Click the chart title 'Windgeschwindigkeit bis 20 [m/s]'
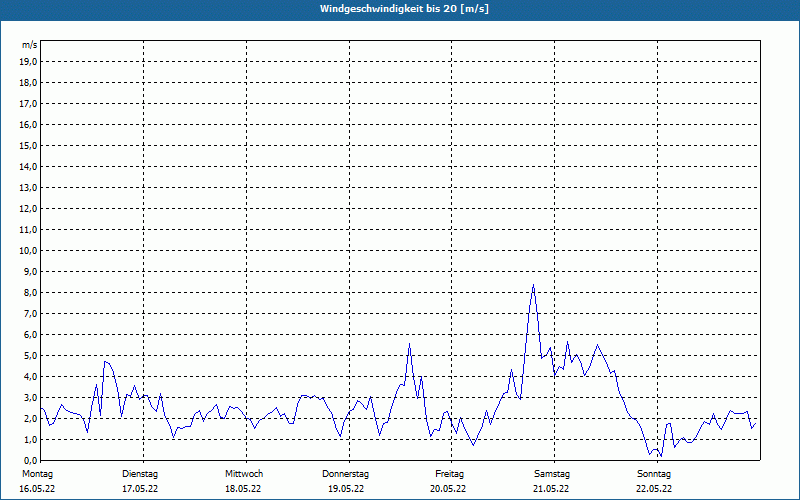The height and width of the screenshot is (500, 800). point(404,9)
